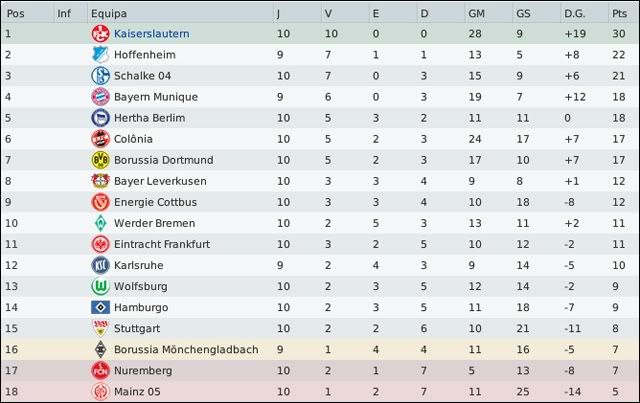Open the Hertha Berlim team name
The width and height of the screenshot is (640, 403).
pos(149,118)
